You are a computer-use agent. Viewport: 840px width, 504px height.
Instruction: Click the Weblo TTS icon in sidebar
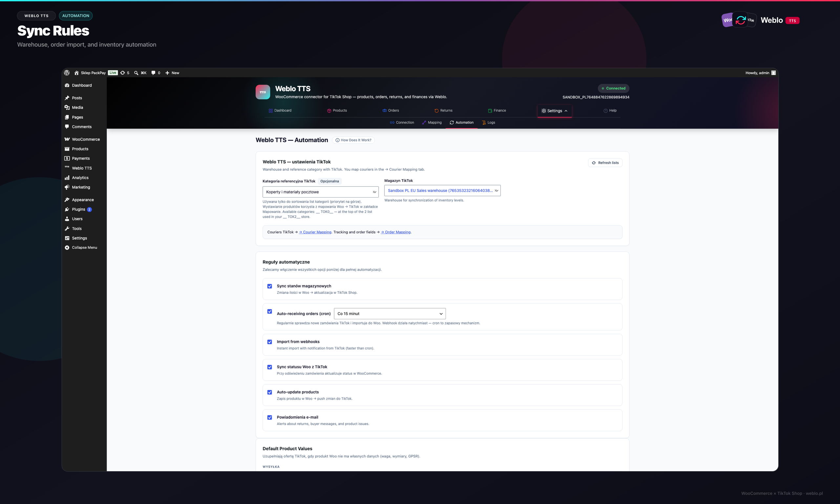click(x=67, y=167)
